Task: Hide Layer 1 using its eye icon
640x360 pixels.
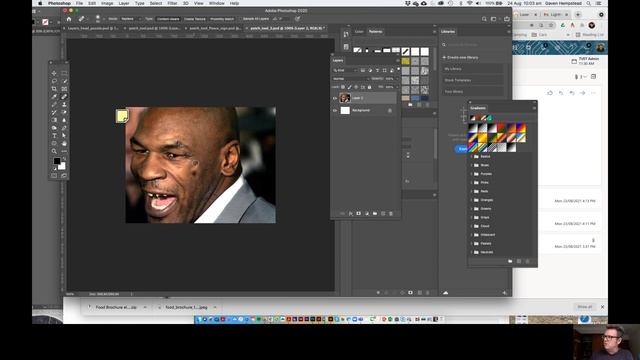Action: tap(335, 98)
